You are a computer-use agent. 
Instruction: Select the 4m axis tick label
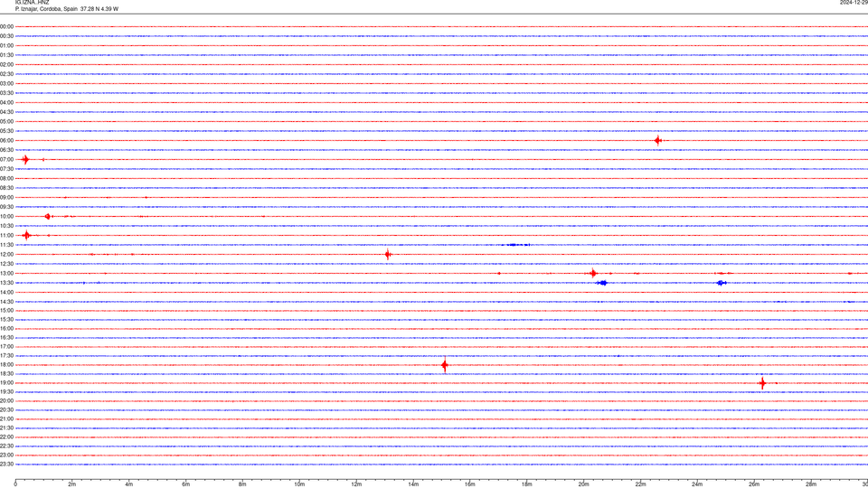(129, 484)
